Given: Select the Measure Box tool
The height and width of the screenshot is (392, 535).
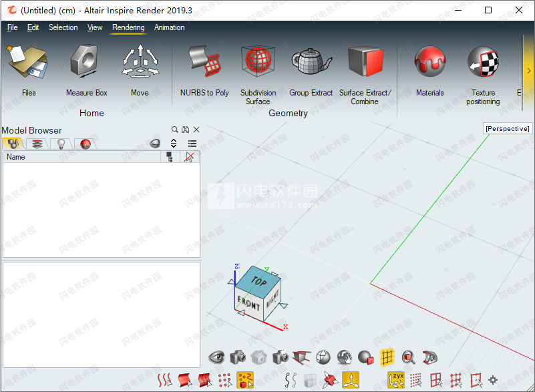Looking at the screenshot, I should (86, 70).
